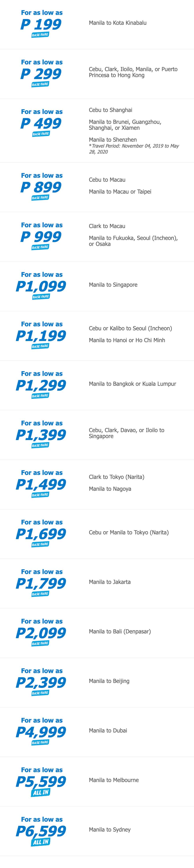This screenshot has height=868, width=194.
Task: Select Cebu or Manila to Tokyo (Narita)
Action: pyautogui.click(x=129, y=532)
